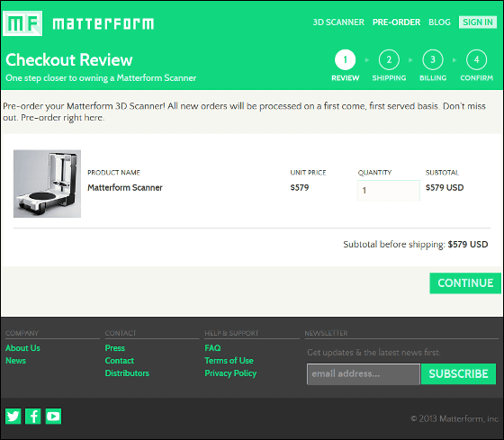This screenshot has width=504, height=440.
Task: Open the Distributors footer link
Action: (x=127, y=373)
